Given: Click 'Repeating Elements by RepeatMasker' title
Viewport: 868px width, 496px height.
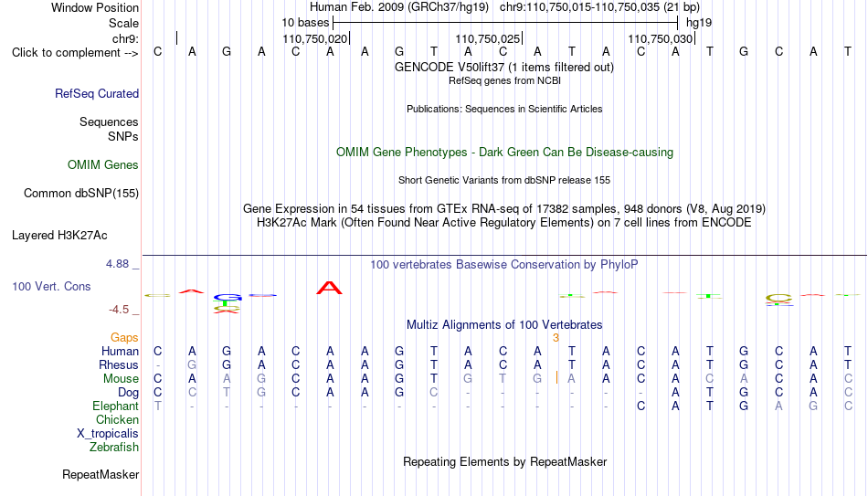Looking at the screenshot, I should pyautogui.click(x=505, y=461).
